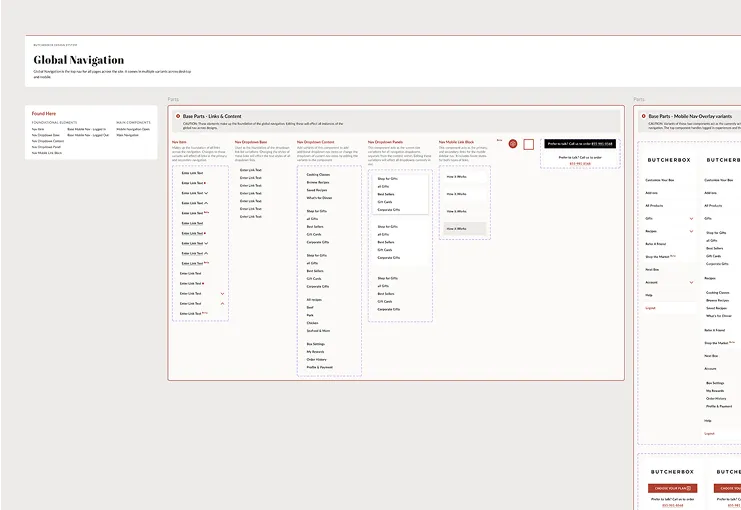Click the Base Parts - Links & Content title

coord(212,116)
